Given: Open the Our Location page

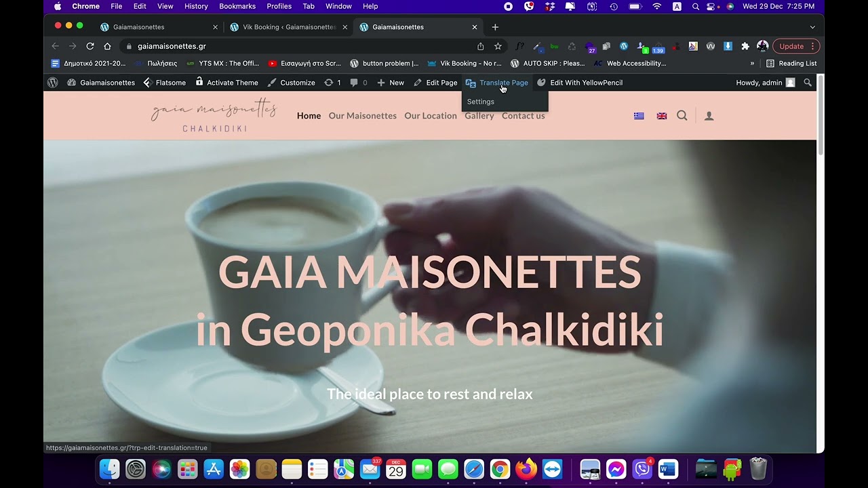Looking at the screenshot, I should coord(431,116).
